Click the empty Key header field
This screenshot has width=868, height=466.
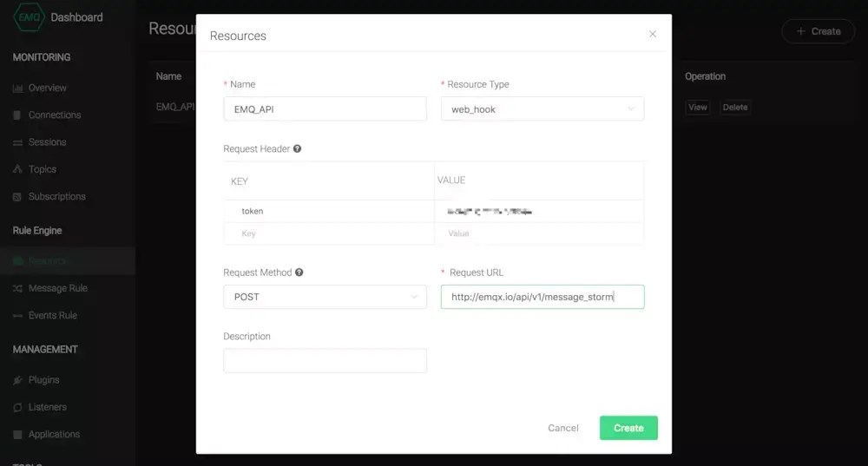(x=329, y=233)
